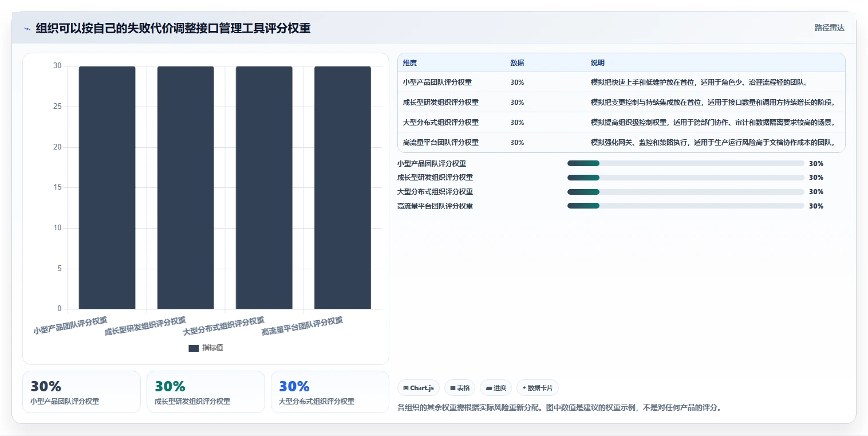The image size is (868, 436).
Task: Click the 表格 tag chip
Action: point(460,388)
